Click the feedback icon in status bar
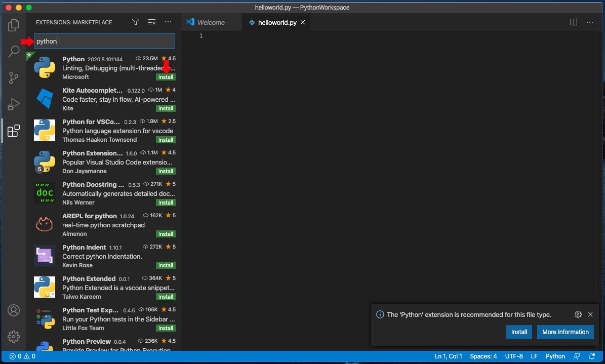This screenshot has width=605, height=364. (577, 356)
